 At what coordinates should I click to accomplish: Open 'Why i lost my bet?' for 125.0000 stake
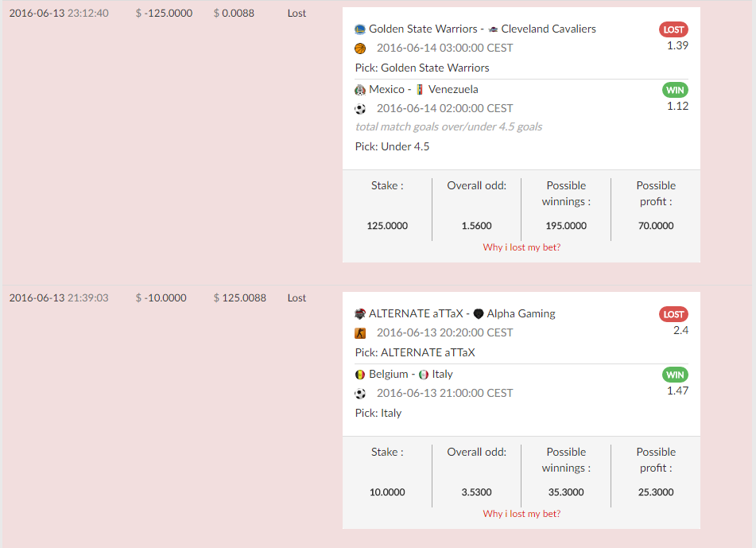tap(521, 247)
